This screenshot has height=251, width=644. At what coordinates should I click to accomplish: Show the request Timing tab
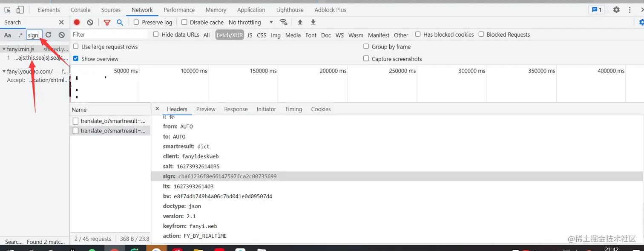click(293, 109)
